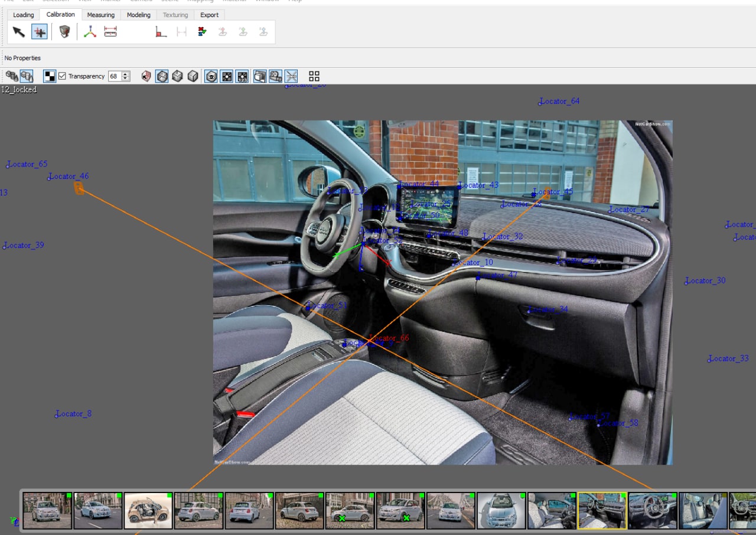
Task: Select the solid shaded cube display mode
Action: pyautogui.click(x=193, y=76)
